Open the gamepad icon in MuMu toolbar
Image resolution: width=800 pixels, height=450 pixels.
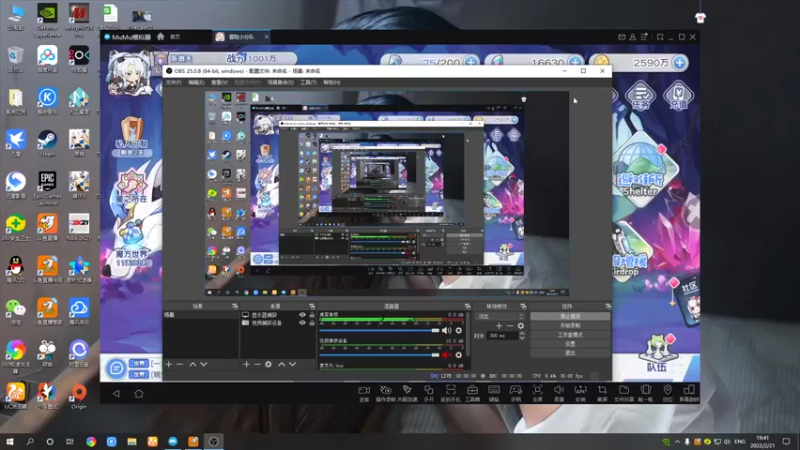click(516, 390)
